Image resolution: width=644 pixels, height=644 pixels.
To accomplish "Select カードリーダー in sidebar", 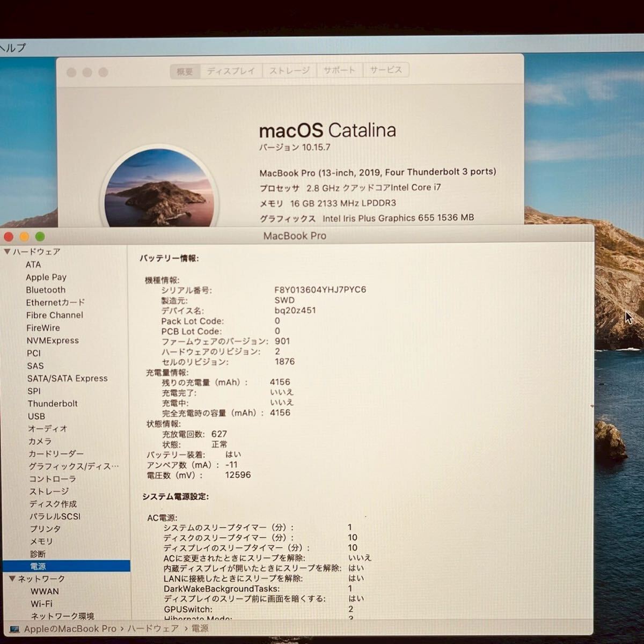I will click(x=56, y=454).
